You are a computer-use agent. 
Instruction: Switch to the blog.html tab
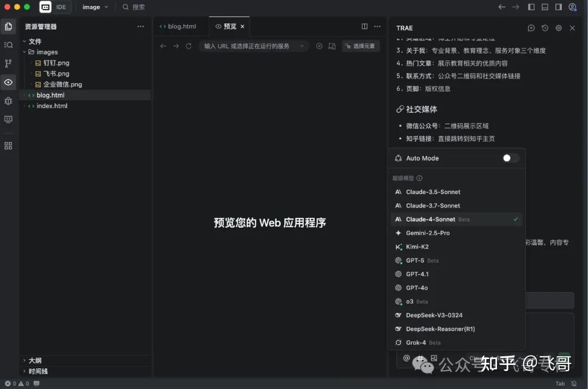pyautogui.click(x=178, y=26)
